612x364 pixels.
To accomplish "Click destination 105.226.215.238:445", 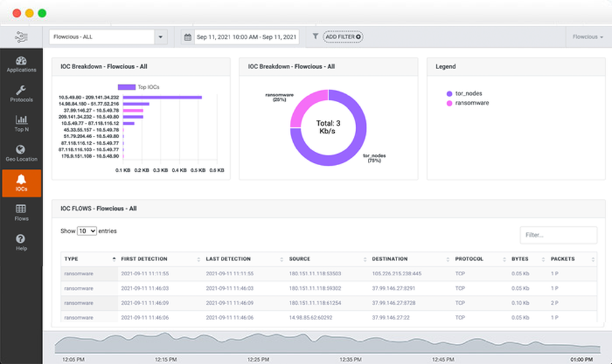I will point(397,273).
